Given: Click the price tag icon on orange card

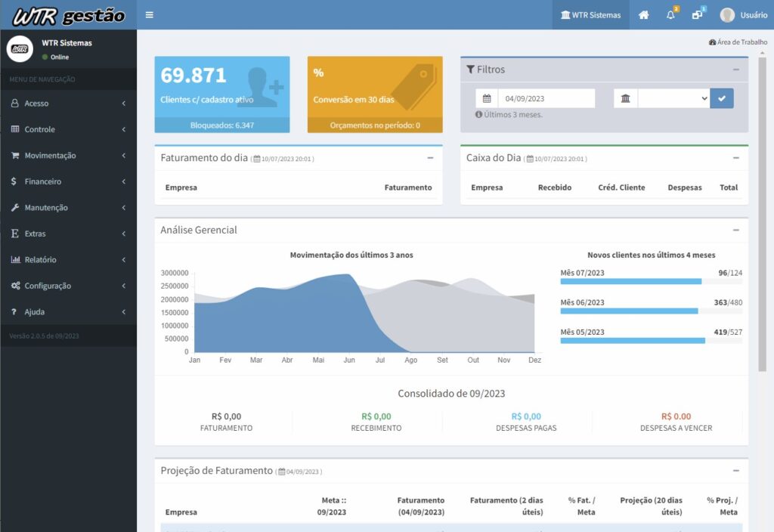Looking at the screenshot, I should [x=413, y=88].
